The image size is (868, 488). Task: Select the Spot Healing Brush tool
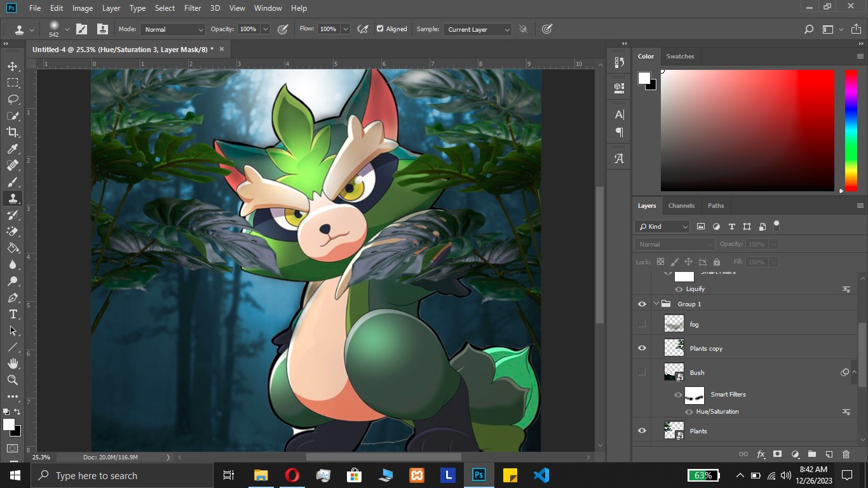[13, 165]
